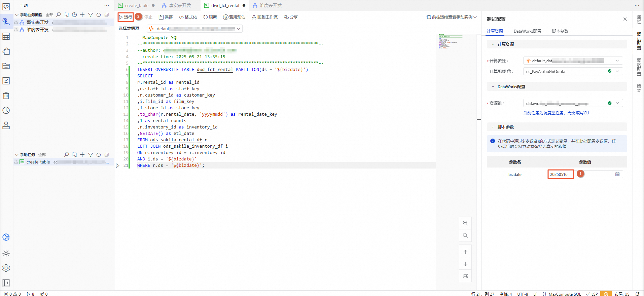Click 费用预估 cost estimate button
Viewport: 644px width, 296px height.
coord(234,17)
